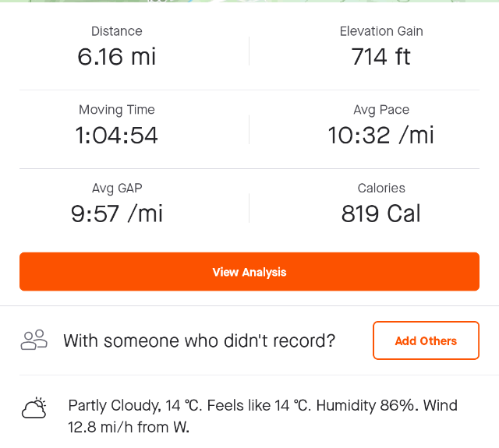Image resolution: width=499 pixels, height=448 pixels.
Task: Select the Avg GAP label
Action: click(x=117, y=188)
